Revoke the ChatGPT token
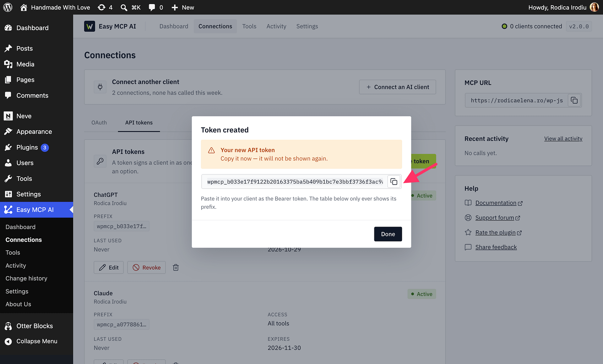603x364 pixels. (x=146, y=267)
